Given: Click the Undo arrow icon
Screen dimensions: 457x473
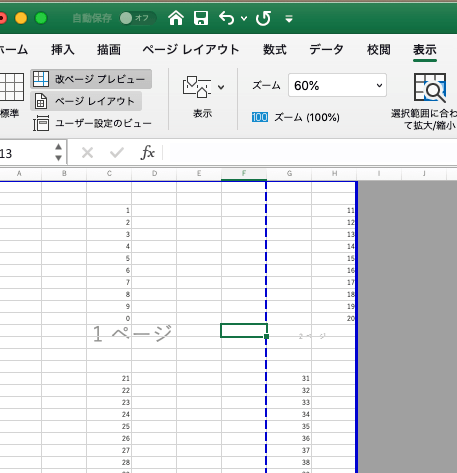Looking at the screenshot, I should coord(227,18).
